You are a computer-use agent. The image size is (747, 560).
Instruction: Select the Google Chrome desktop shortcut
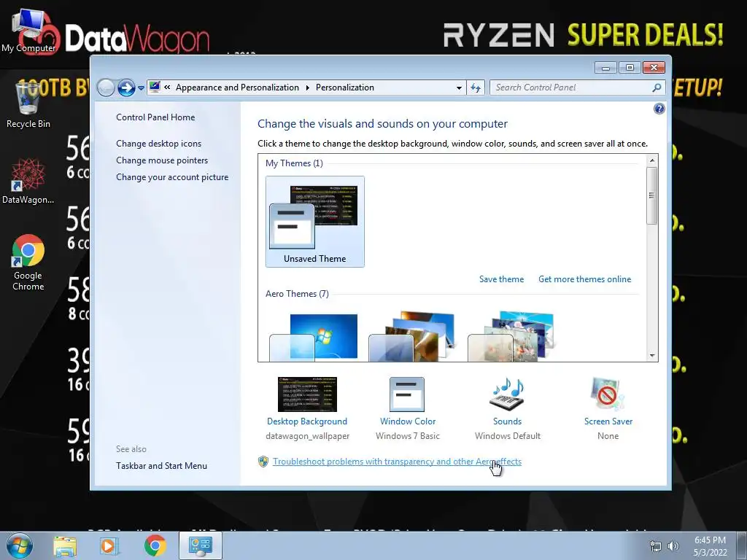28,262
